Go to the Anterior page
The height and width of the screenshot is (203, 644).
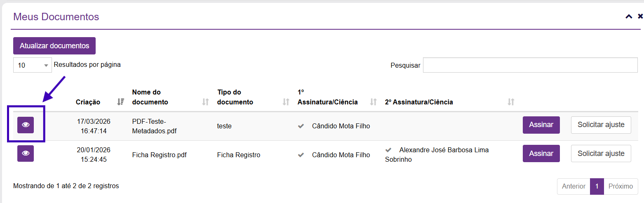(573, 186)
